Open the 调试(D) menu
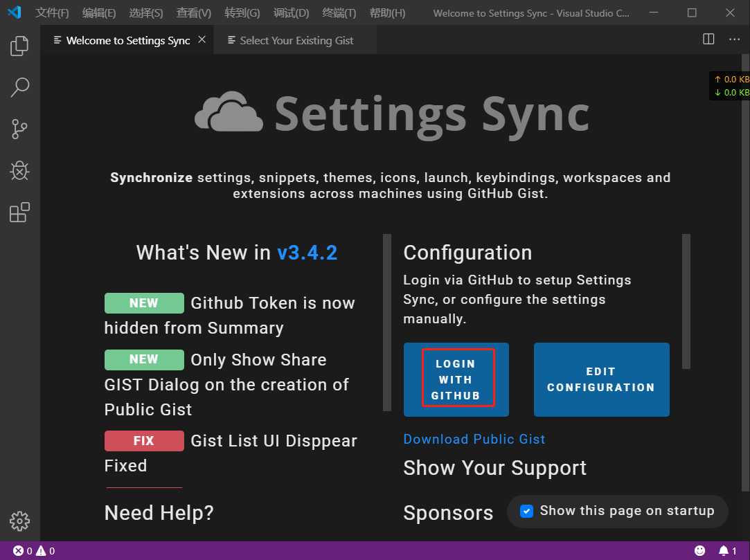Screen dimensions: 750x560 pyautogui.click(x=291, y=13)
